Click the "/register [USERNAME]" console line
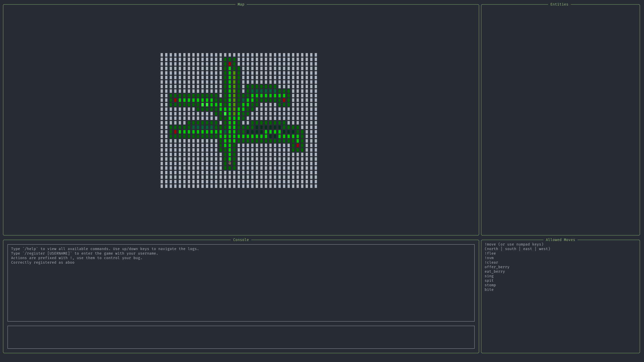 [x=85, y=253]
